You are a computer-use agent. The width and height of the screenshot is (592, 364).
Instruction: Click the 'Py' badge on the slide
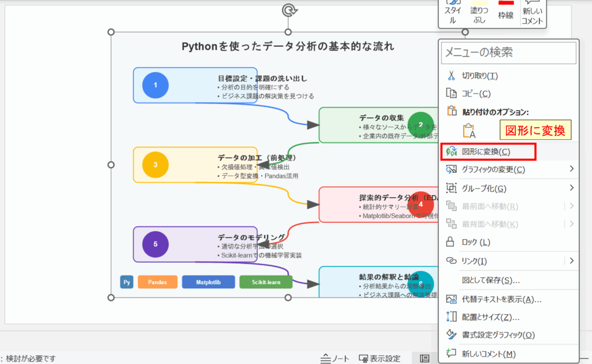pos(127,282)
